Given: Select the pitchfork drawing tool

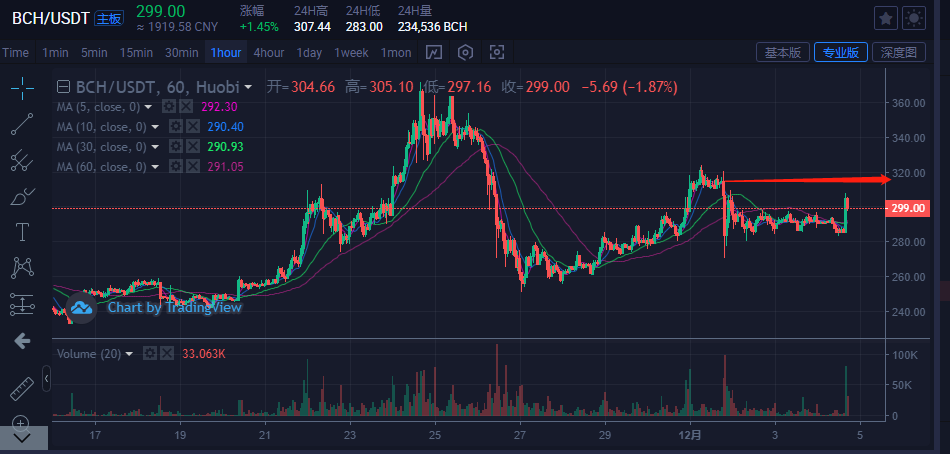Looking at the screenshot, I should tap(22, 160).
